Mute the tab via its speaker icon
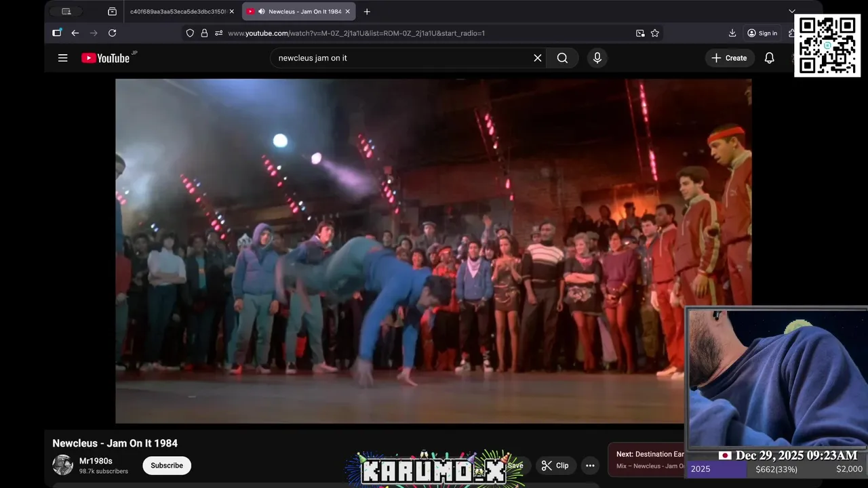This screenshot has height=488, width=868. [262, 12]
